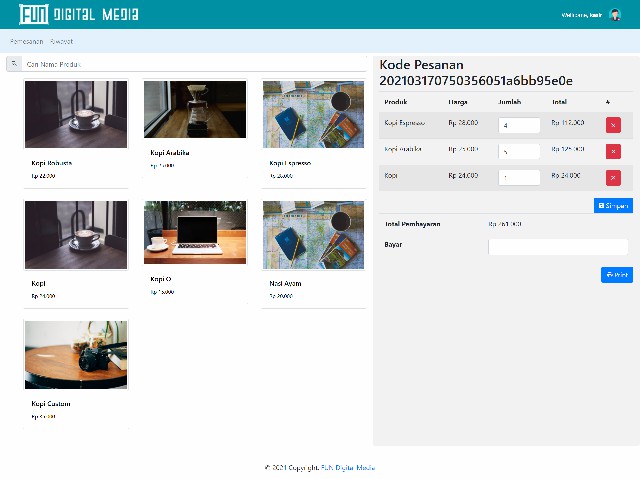
Task: Click the FUN Digital Media logo
Action: 79,14
